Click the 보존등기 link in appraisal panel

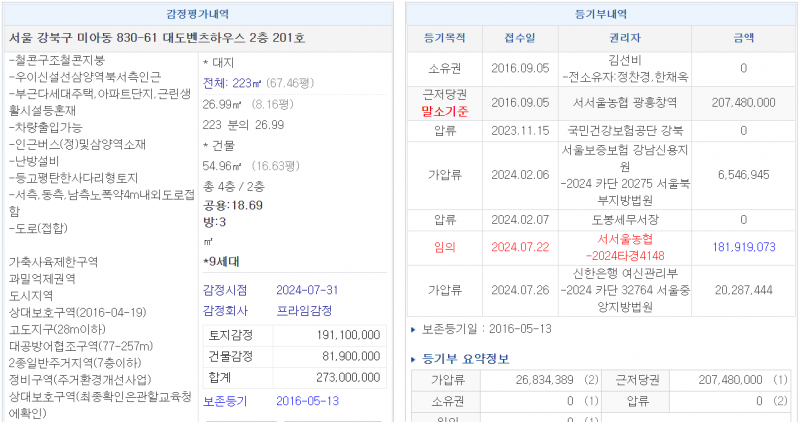coord(225,401)
